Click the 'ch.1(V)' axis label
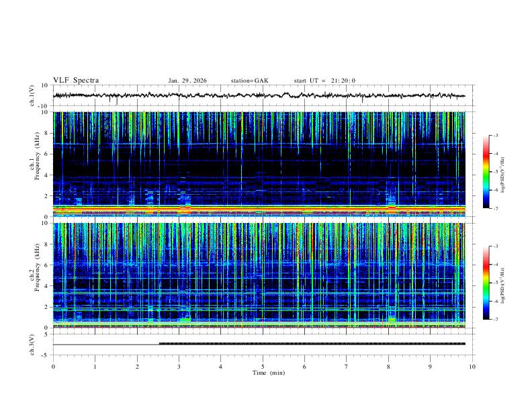Image resolution: width=532 pixels, height=411 pixels. coord(32,95)
